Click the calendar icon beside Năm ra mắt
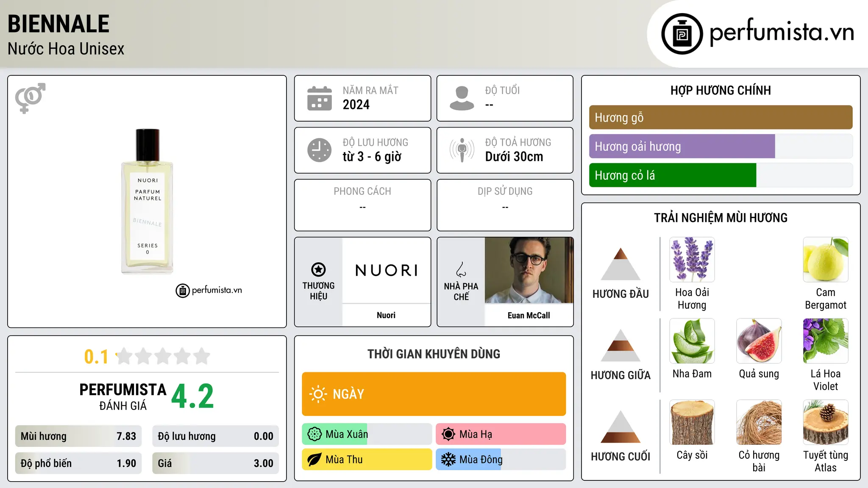Image resolution: width=868 pixels, height=488 pixels. (x=320, y=98)
